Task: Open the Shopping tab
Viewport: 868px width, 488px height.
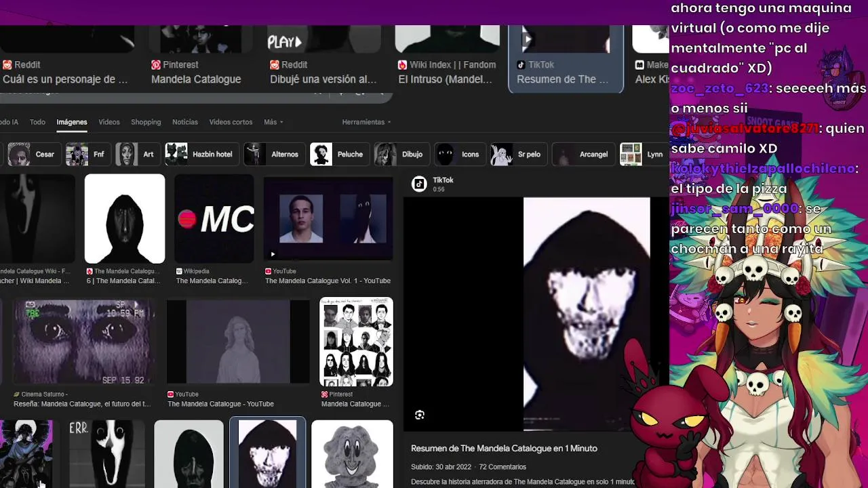Action: [146, 122]
